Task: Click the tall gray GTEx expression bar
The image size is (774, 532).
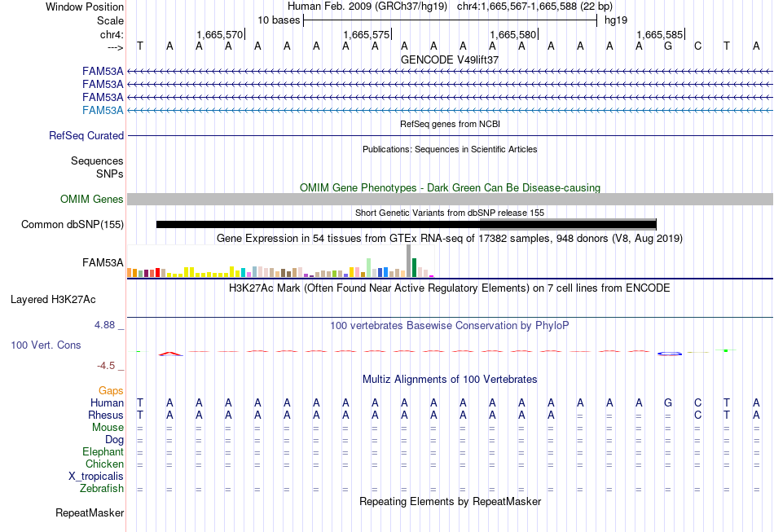Action: tap(409, 261)
